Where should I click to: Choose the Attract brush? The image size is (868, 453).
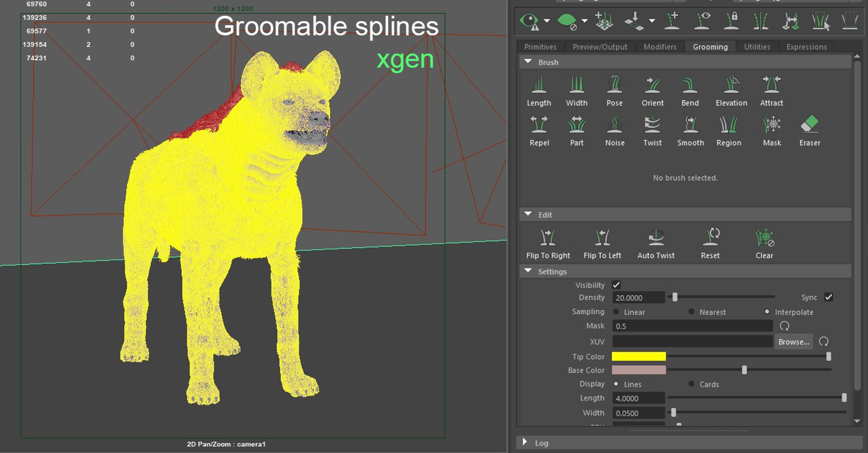coord(771,91)
